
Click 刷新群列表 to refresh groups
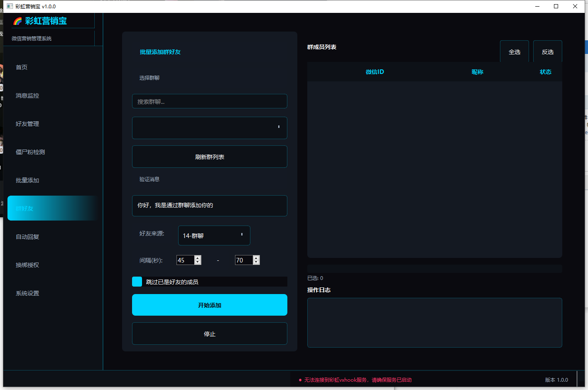tap(210, 157)
